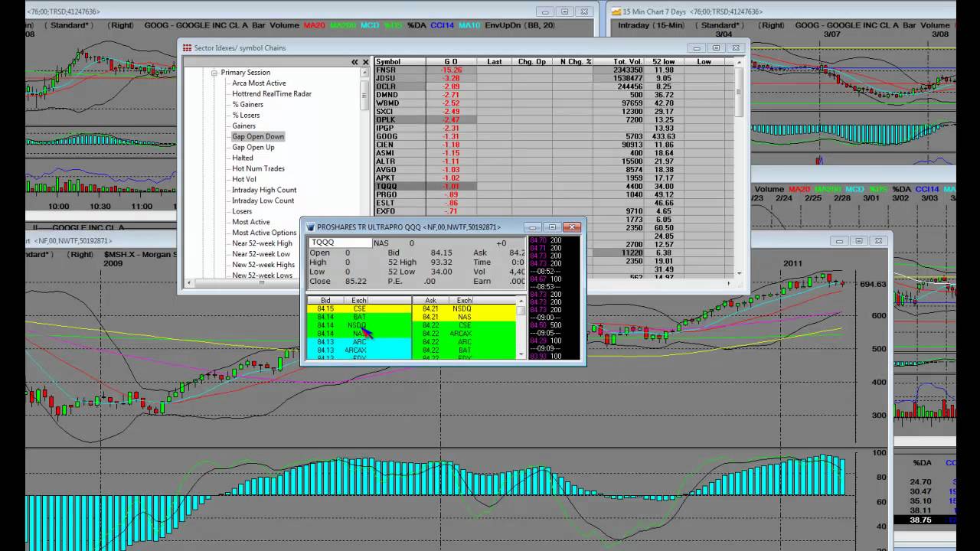The height and width of the screenshot is (551, 980).
Task: Click the Sector Indexes window grid icon
Action: [x=187, y=48]
